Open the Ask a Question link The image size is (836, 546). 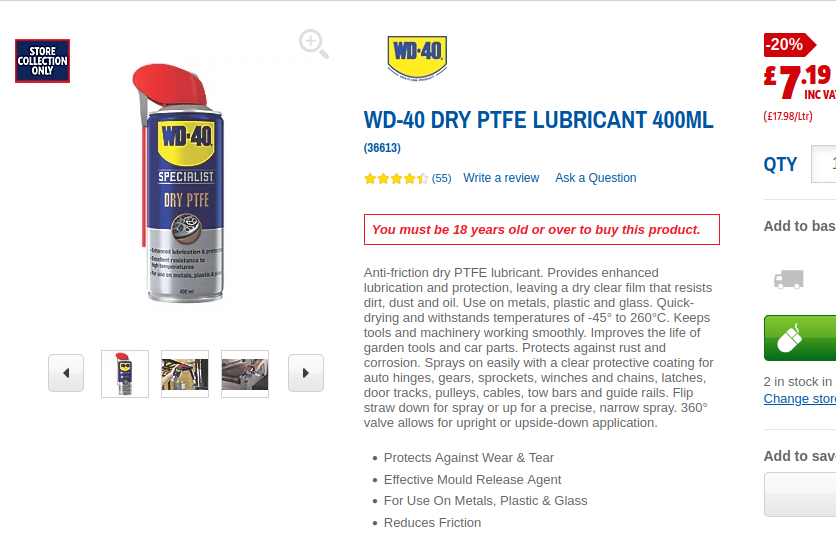click(x=596, y=178)
